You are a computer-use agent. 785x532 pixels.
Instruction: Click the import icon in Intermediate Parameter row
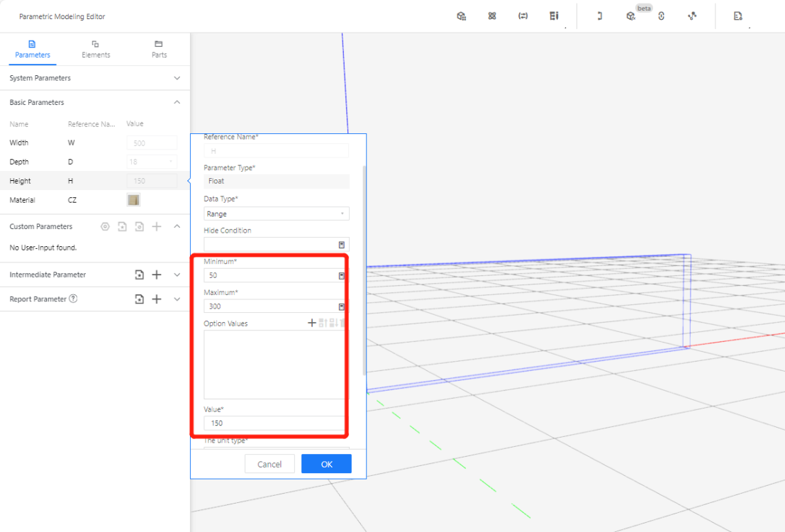140,275
